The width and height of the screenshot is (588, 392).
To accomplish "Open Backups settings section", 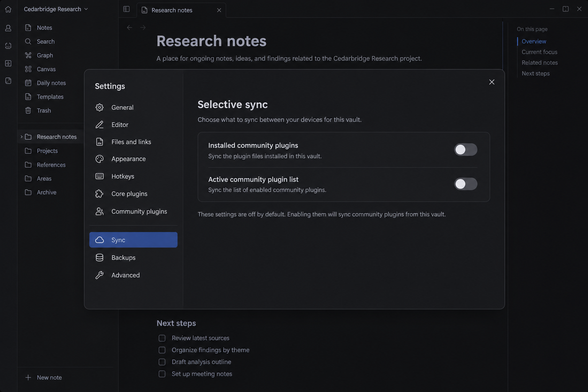I will click(x=133, y=258).
